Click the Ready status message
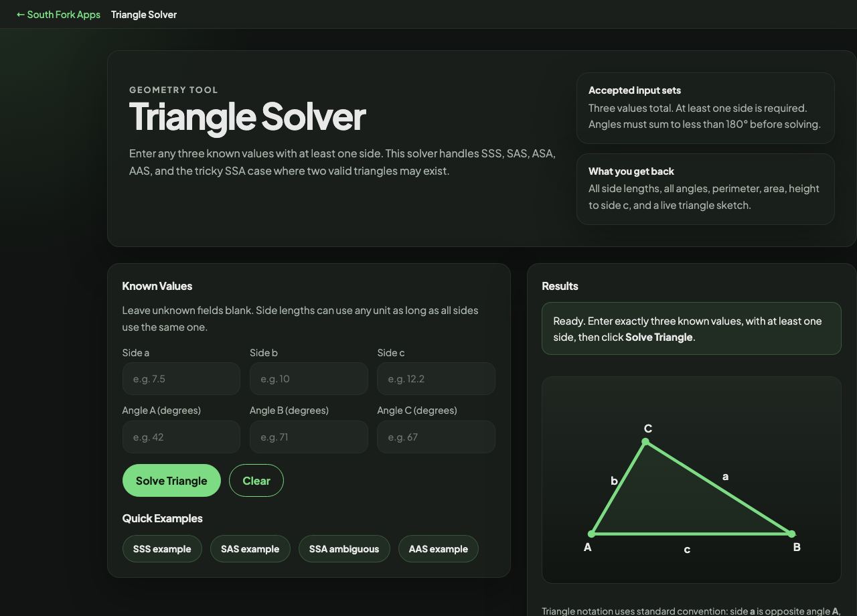 point(691,329)
